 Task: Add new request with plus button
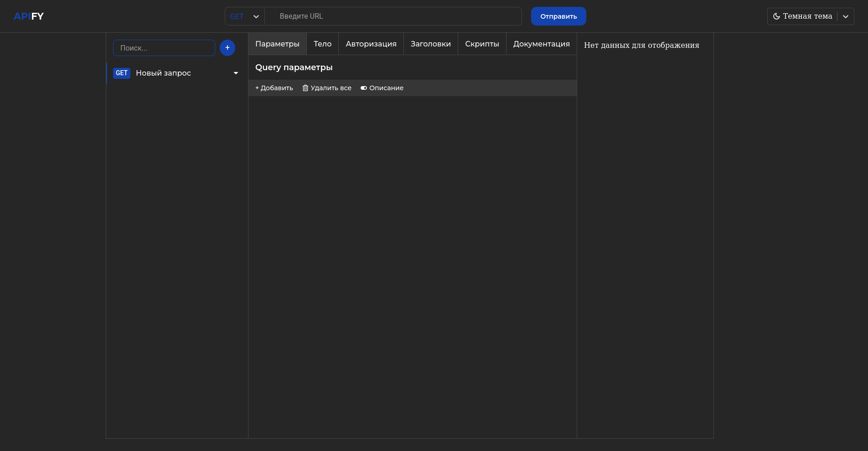pos(227,48)
